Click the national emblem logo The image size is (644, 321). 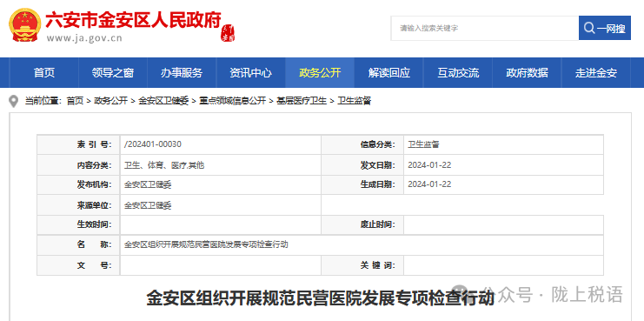click(24, 25)
